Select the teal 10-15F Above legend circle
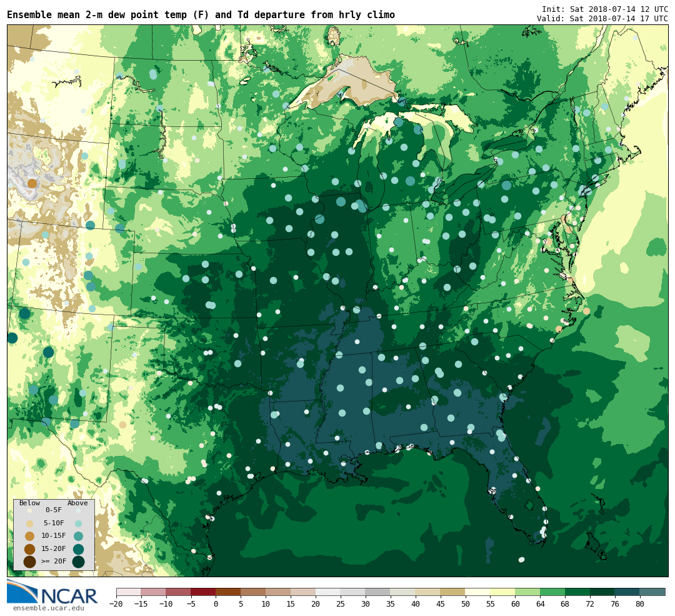 78,536
